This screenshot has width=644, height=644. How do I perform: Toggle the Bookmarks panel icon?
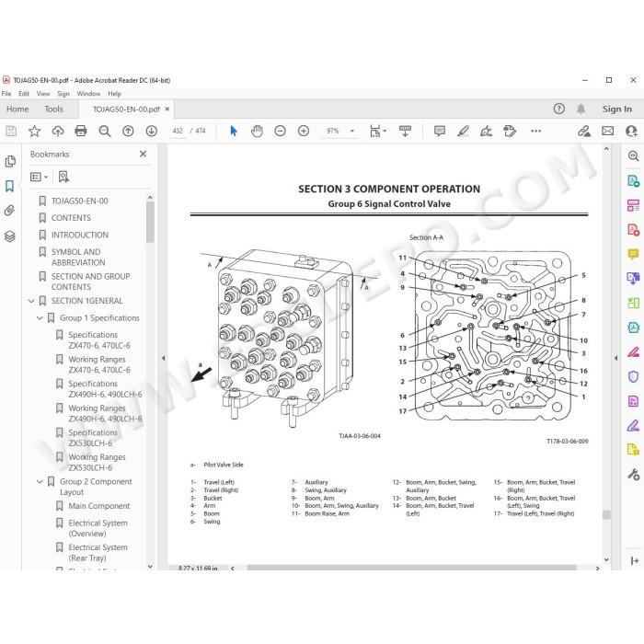(9, 186)
